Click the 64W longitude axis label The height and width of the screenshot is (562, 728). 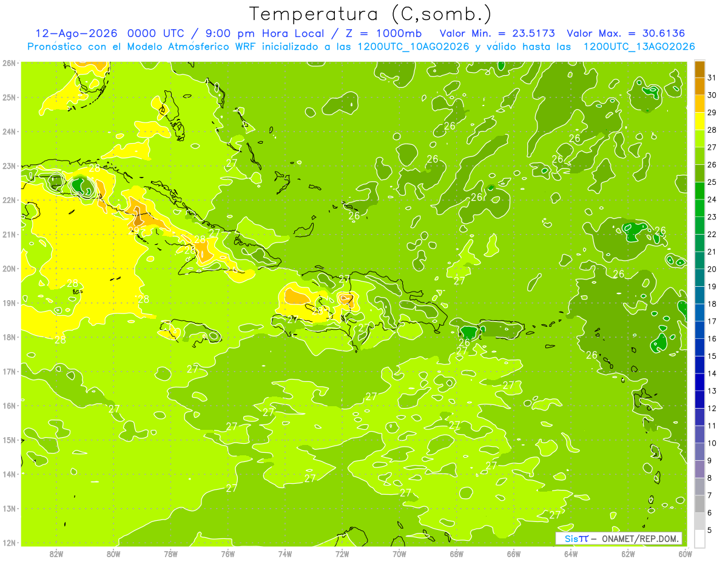click(571, 554)
